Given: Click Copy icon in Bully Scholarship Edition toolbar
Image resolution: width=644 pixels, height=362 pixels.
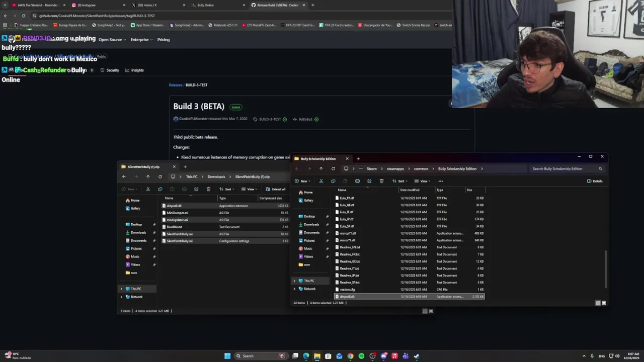Looking at the screenshot, I should click(x=333, y=181).
